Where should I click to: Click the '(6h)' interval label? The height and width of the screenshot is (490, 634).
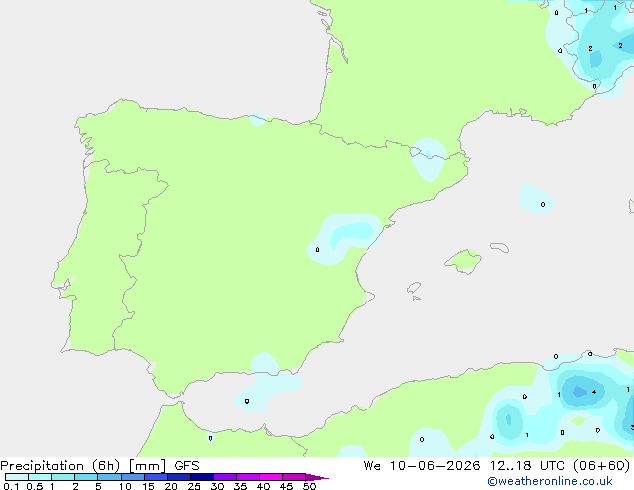(106, 466)
